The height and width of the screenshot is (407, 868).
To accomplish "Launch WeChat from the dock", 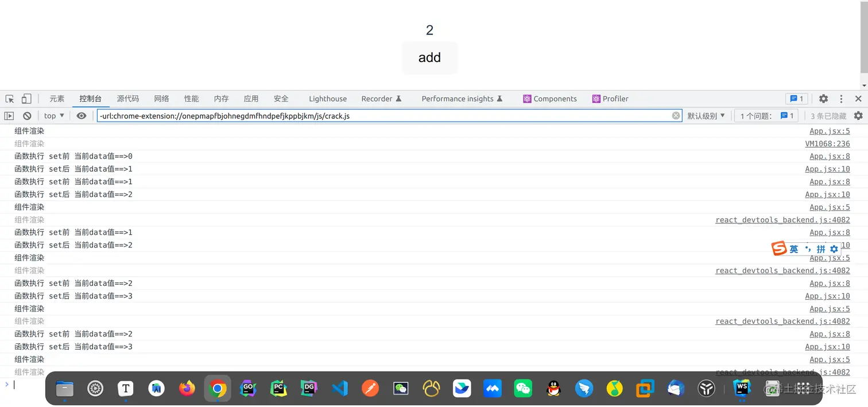I will [523, 389].
